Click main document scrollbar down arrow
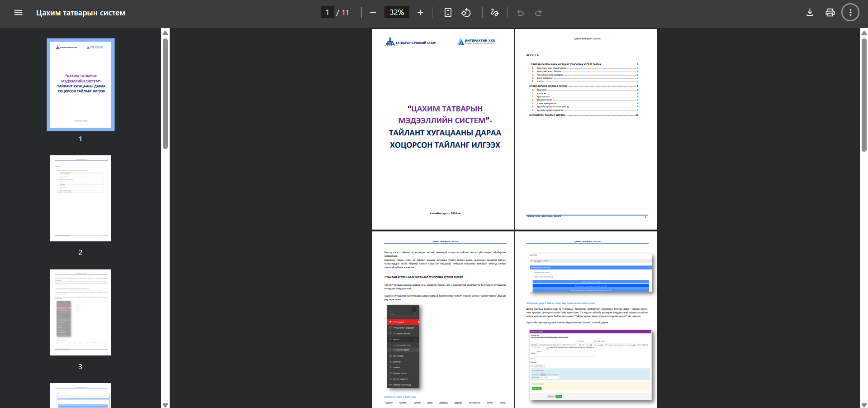 pyautogui.click(x=864, y=405)
